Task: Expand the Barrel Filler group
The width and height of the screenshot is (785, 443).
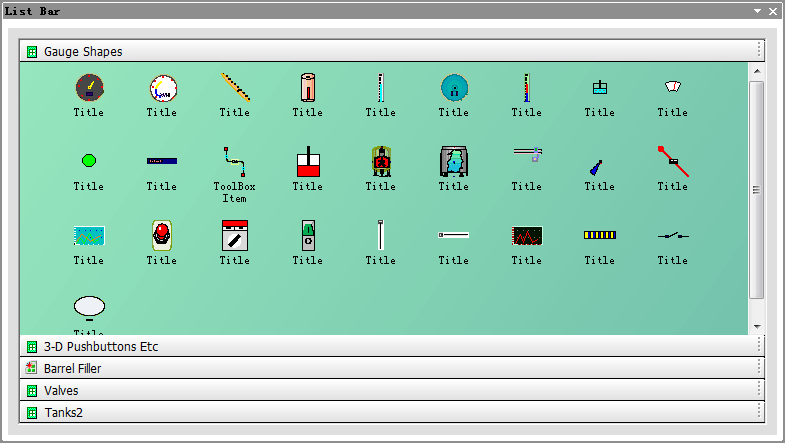Action: 72,369
